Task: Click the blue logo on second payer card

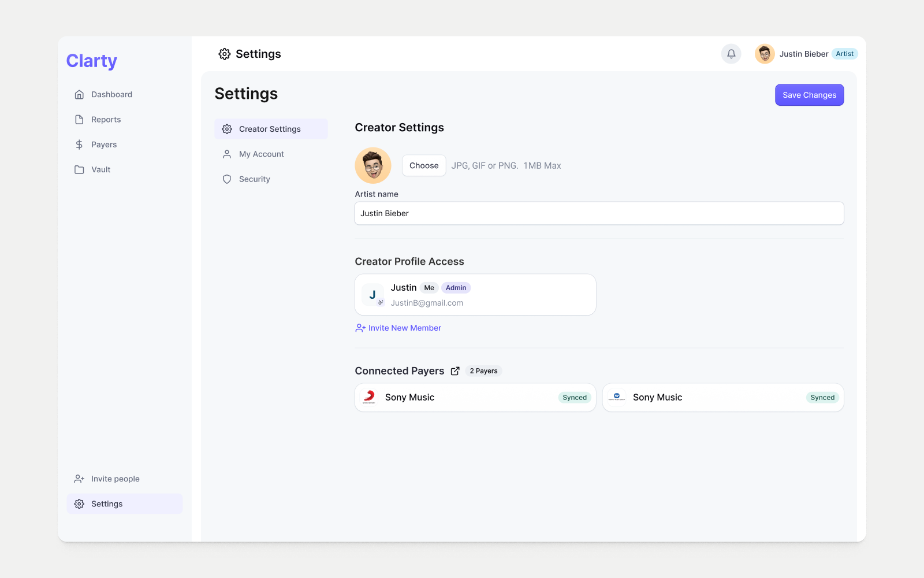Action: tap(617, 397)
